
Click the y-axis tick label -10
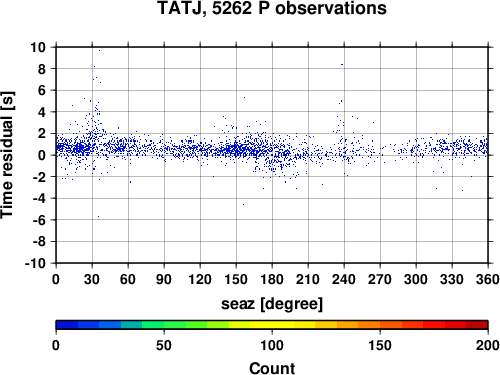35,263
